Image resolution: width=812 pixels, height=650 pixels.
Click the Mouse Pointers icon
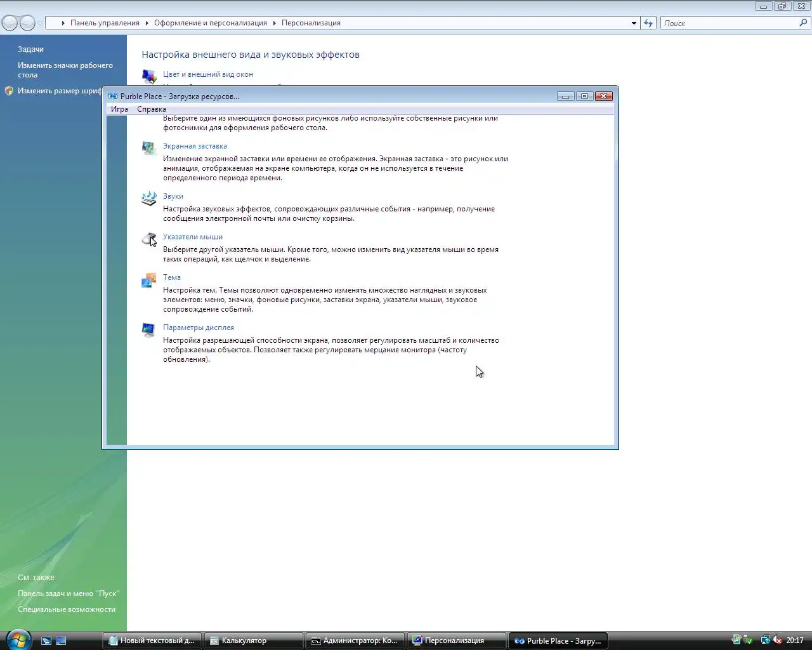click(148, 239)
